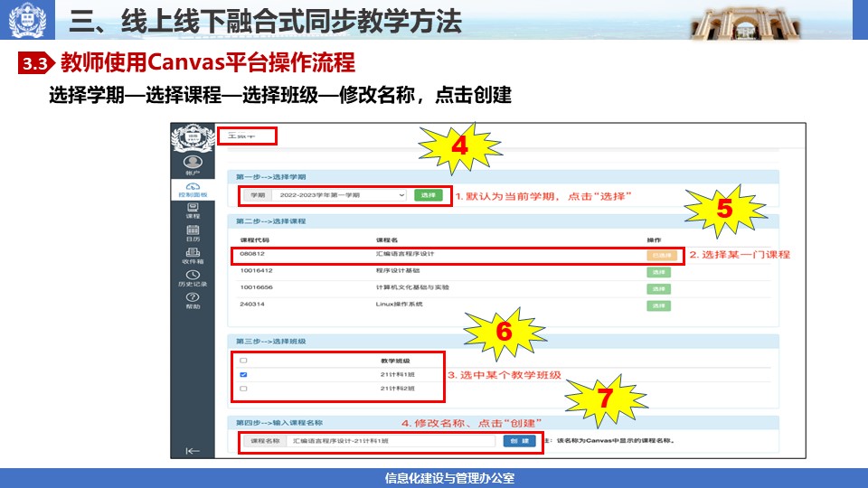Click course name 汇编语言程序设计 in table
This screenshot has height=488, width=868.
click(405, 253)
